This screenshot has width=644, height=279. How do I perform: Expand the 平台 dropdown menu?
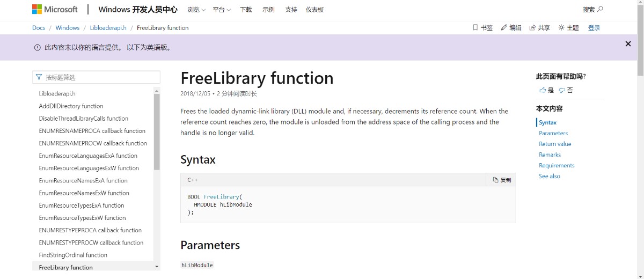222,10
